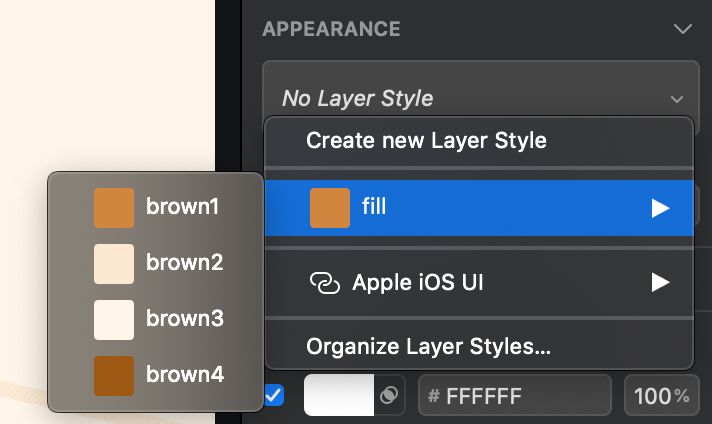The width and height of the screenshot is (712, 424).
Task: Click the orange fill style swatch icon
Action: click(x=329, y=208)
